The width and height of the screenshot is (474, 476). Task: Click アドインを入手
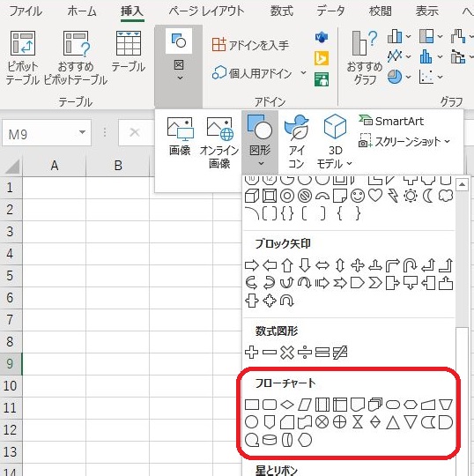[x=250, y=45]
